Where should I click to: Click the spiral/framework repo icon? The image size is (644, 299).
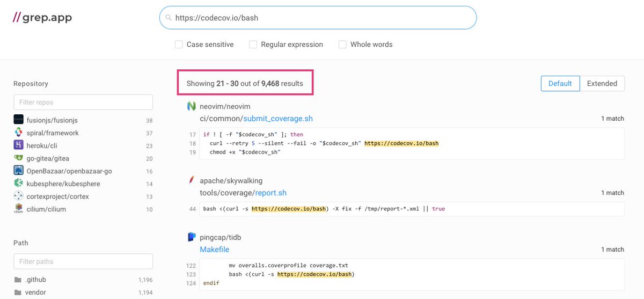point(18,133)
